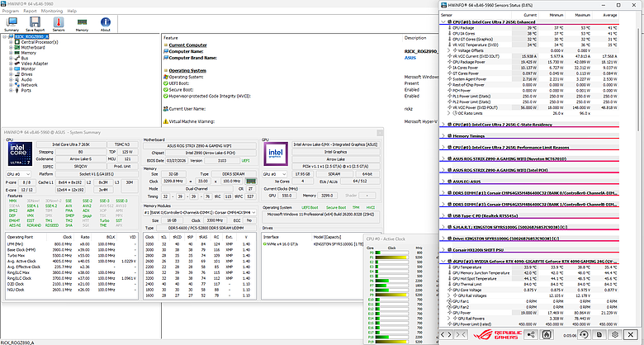The image size is (644, 345).
Task: Reset sensor values with clock-reset icon
Action: [x=585, y=335]
